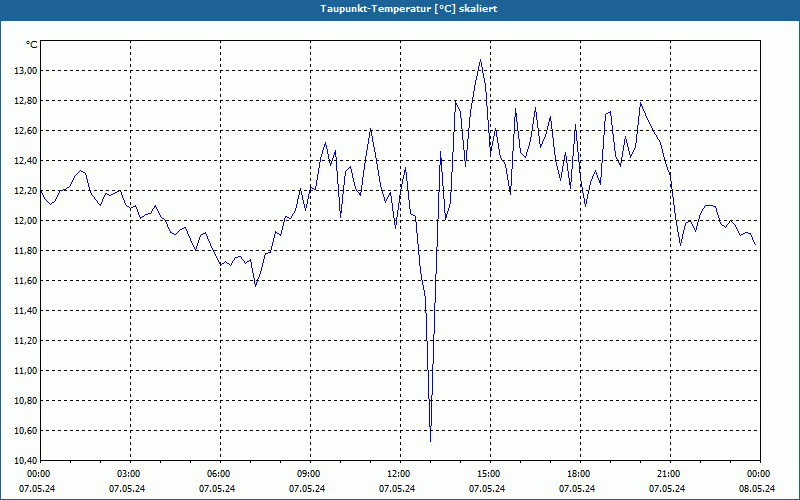The width and height of the screenshot is (800, 500).
Task: Click the 13,00 y-axis value
Action: 26,71
